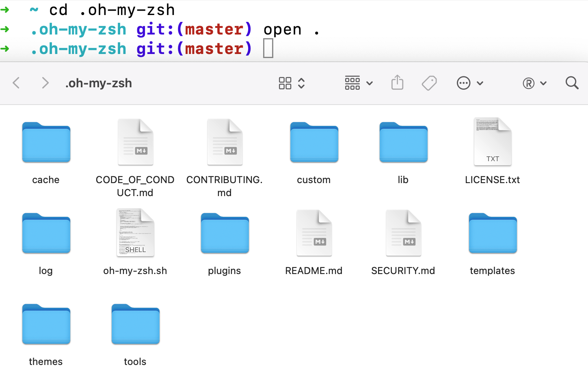Select the plugins folder icon

click(x=225, y=233)
